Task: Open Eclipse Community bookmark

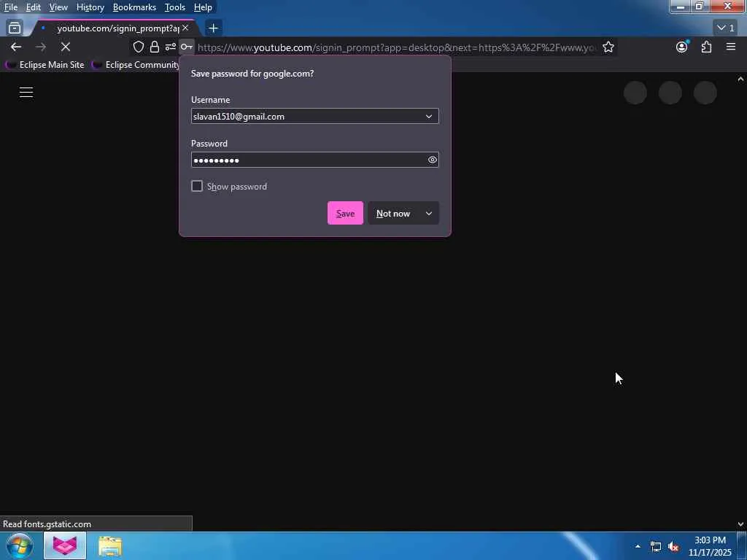Action: [x=136, y=65]
